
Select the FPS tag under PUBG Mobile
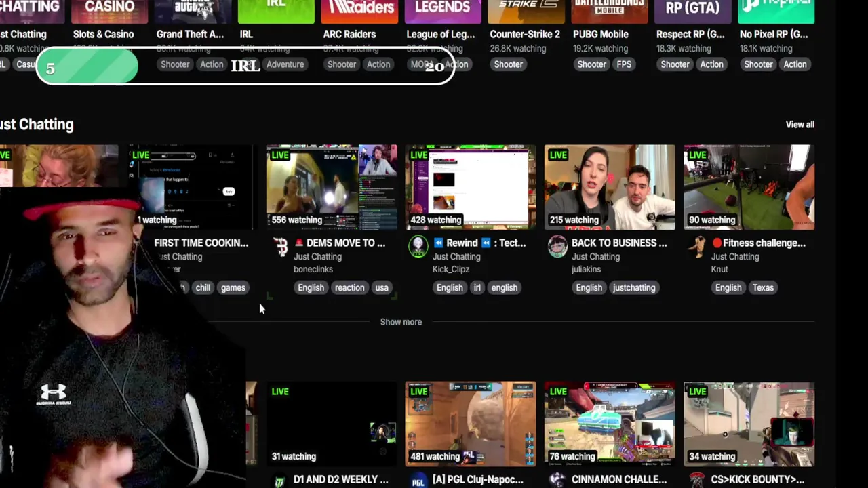624,64
